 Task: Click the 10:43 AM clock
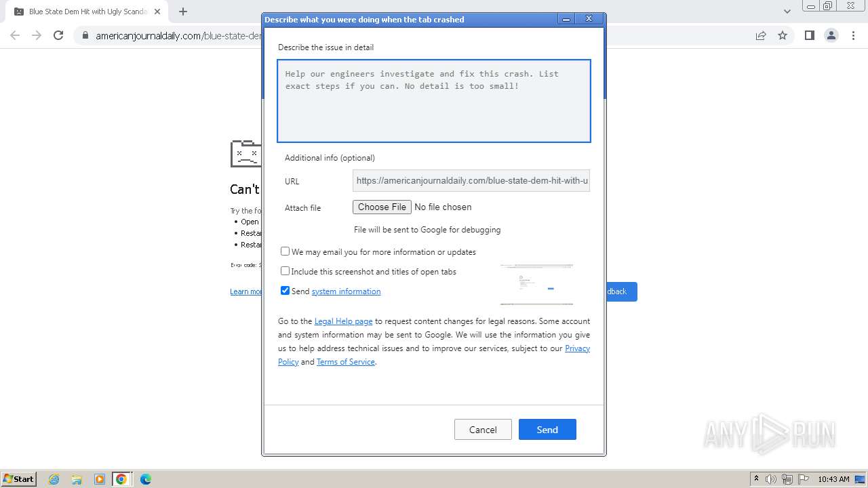(x=833, y=479)
